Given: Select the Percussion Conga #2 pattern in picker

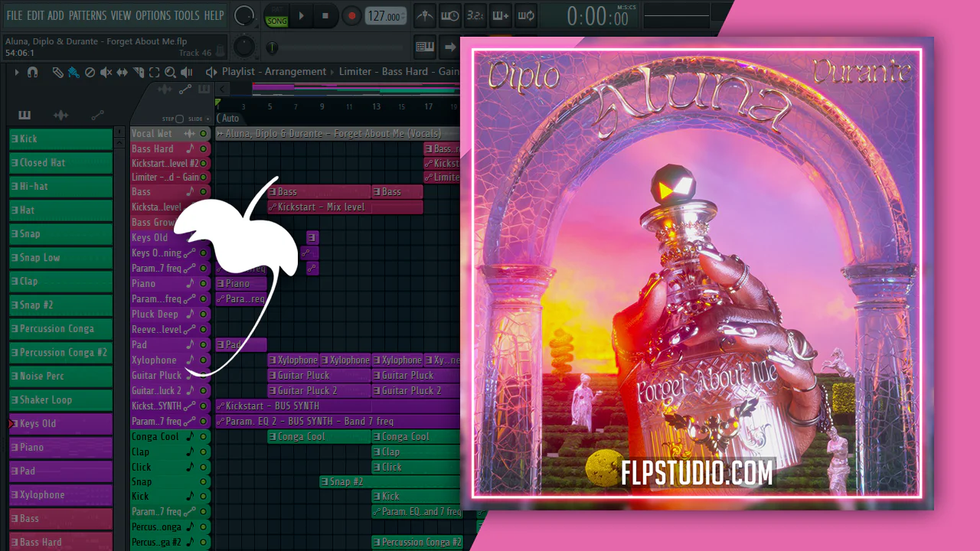Looking at the screenshot, I should coord(61,353).
